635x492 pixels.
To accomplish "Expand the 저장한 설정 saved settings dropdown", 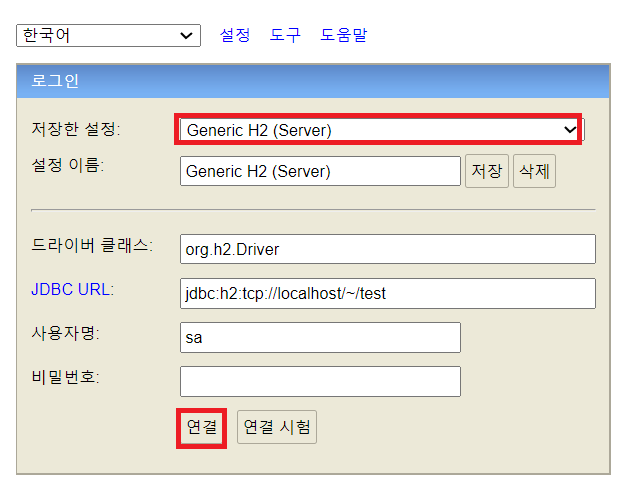I will pos(382,130).
